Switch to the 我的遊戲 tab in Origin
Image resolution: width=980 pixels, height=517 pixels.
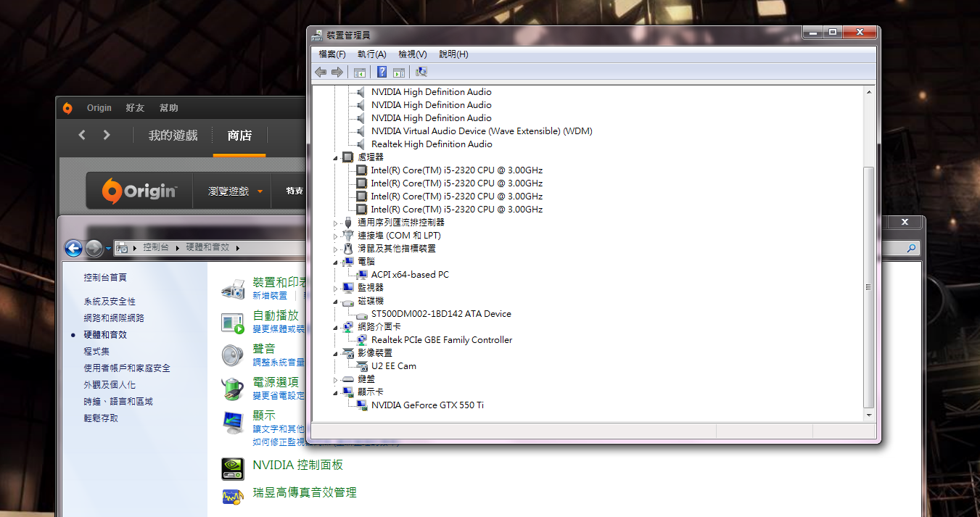173,136
